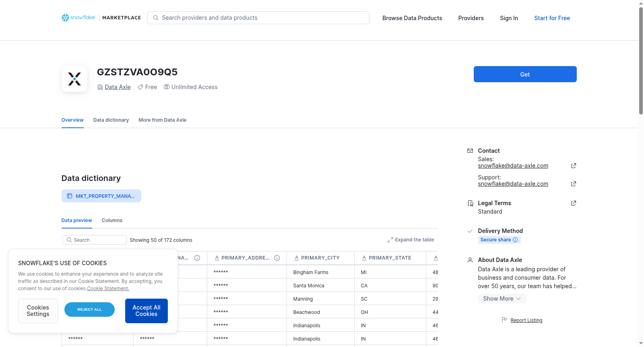Image resolution: width=644 pixels, height=347 pixels.
Task: Click the Secure share info icon
Action: (515, 240)
